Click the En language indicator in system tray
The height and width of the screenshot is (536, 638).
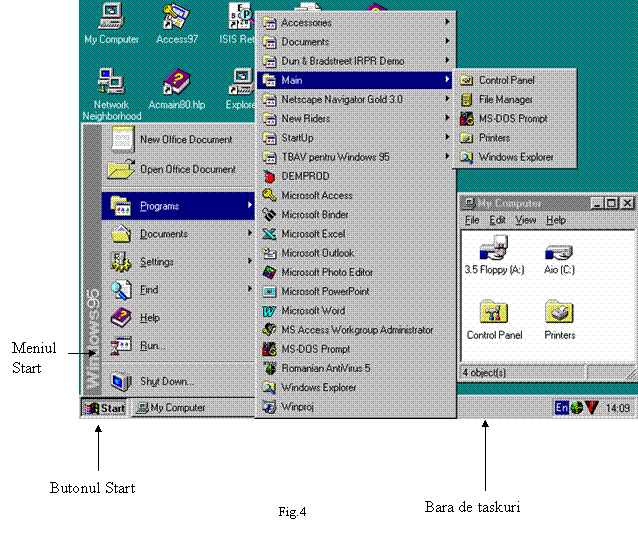[563, 408]
